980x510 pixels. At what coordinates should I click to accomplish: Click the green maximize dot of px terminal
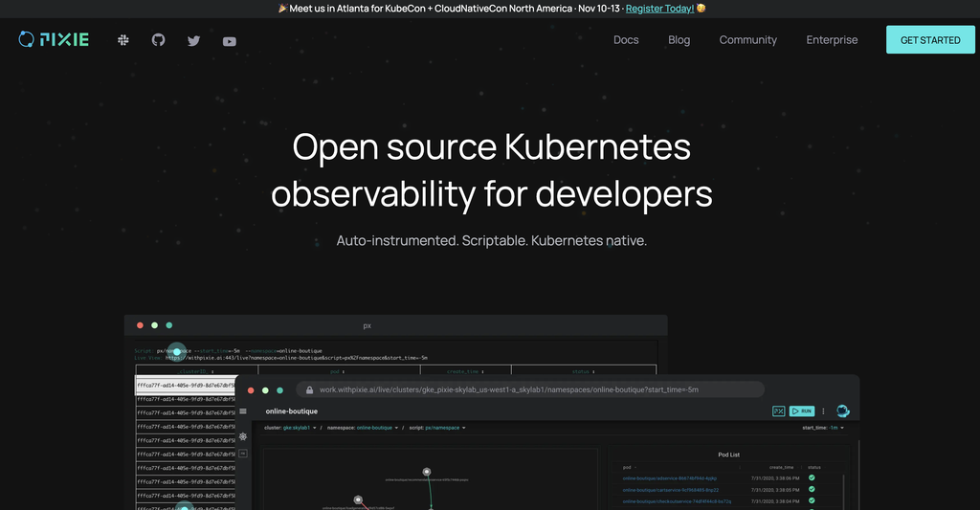click(168, 325)
